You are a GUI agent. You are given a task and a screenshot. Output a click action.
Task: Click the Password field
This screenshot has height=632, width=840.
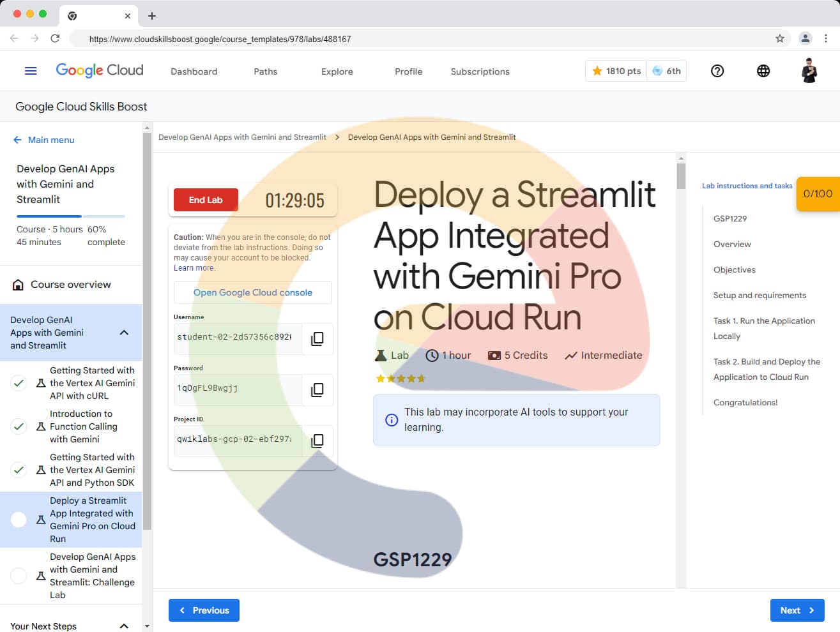pyautogui.click(x=238, y=389)
